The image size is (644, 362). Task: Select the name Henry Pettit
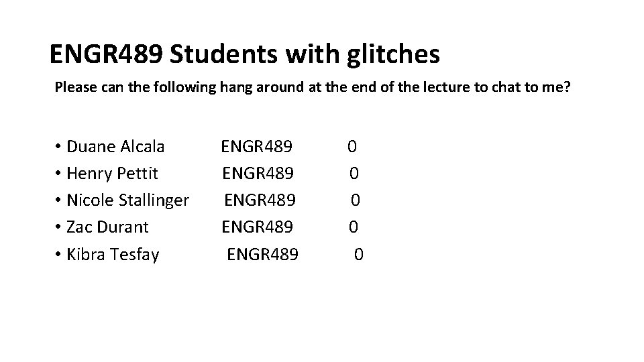pos(112,174)
